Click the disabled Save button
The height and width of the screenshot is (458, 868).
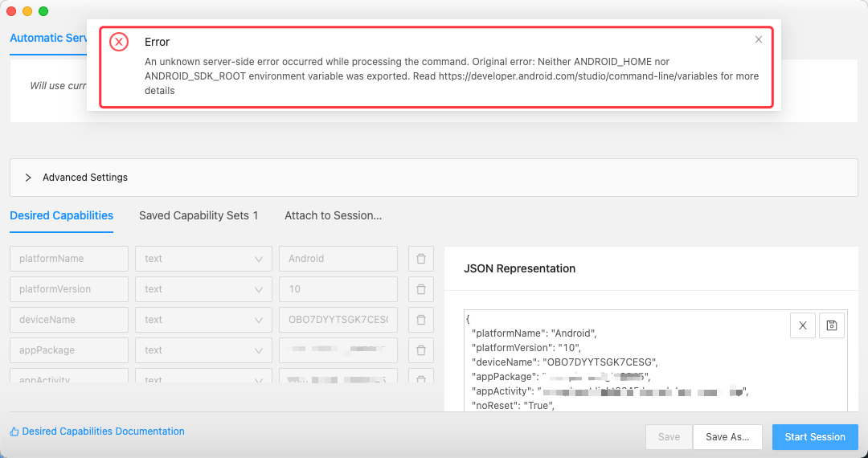pyautogui.click(x=669, y=437)
